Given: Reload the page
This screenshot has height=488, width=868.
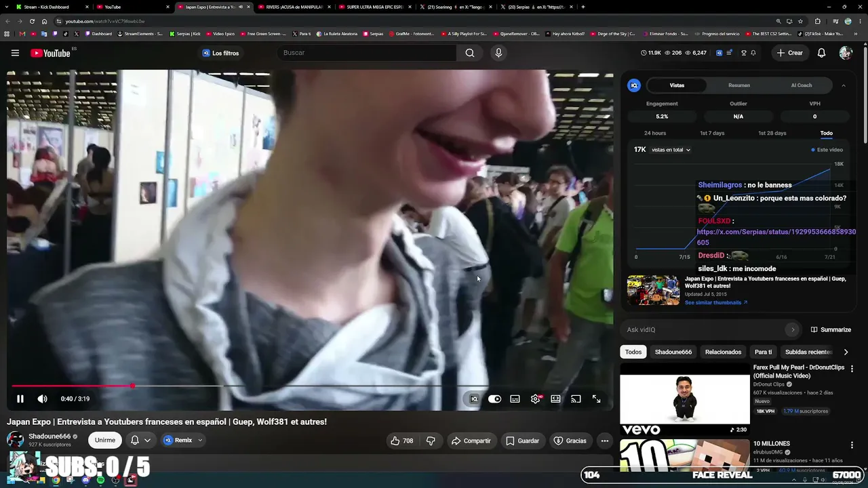Looking at the screenshot, I should click(x=32, y=21).
